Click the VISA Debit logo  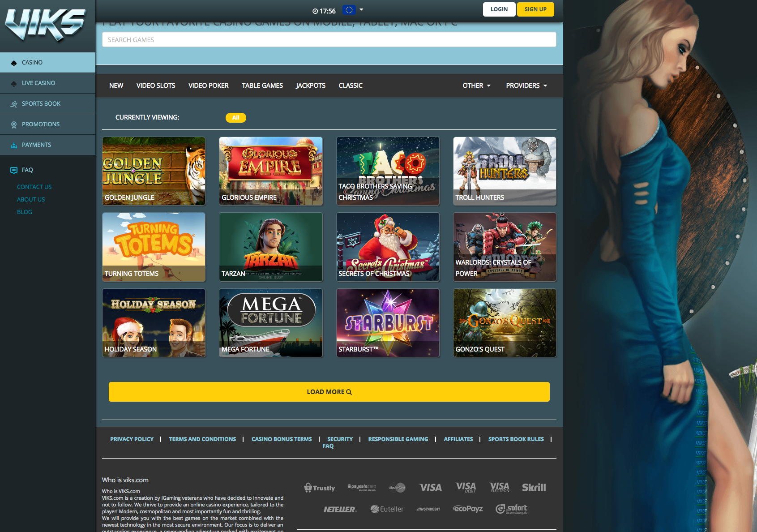pyautogui.click(x=466, y=487)
